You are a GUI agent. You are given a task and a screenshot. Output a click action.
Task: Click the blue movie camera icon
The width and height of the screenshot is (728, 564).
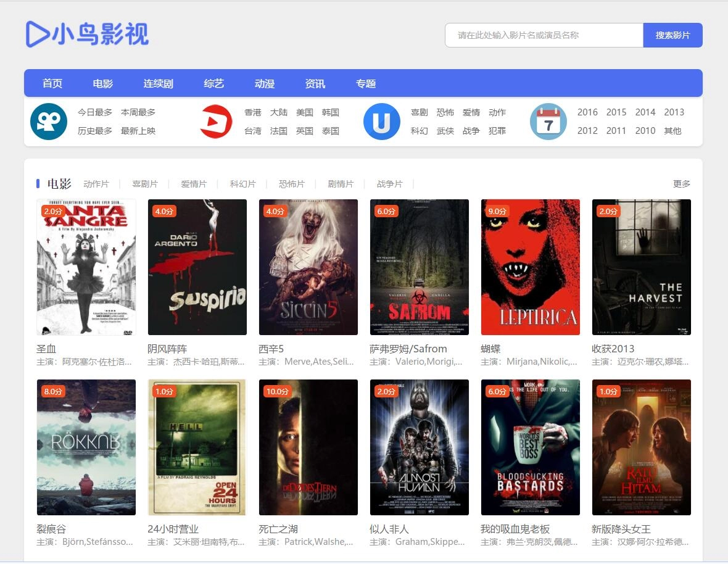point(49,122)
